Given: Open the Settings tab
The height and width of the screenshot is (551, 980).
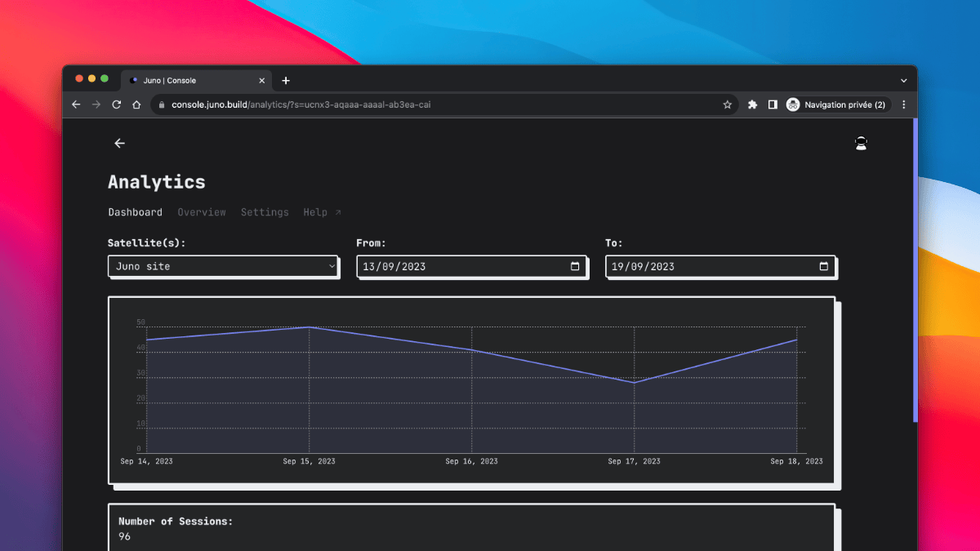Looking at the screenshot, I should pyautogui.click(x=265, y=212).
